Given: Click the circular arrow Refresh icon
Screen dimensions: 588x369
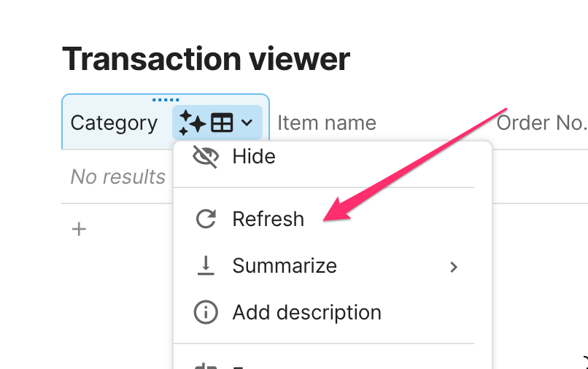Looking at the screenshot, I should tap(206, 219).
